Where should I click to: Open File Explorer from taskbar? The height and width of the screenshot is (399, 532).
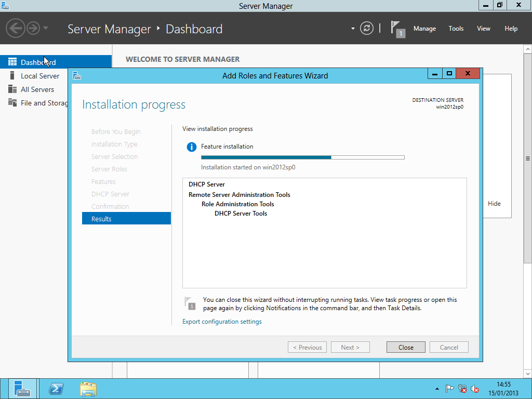coord(88,389)
